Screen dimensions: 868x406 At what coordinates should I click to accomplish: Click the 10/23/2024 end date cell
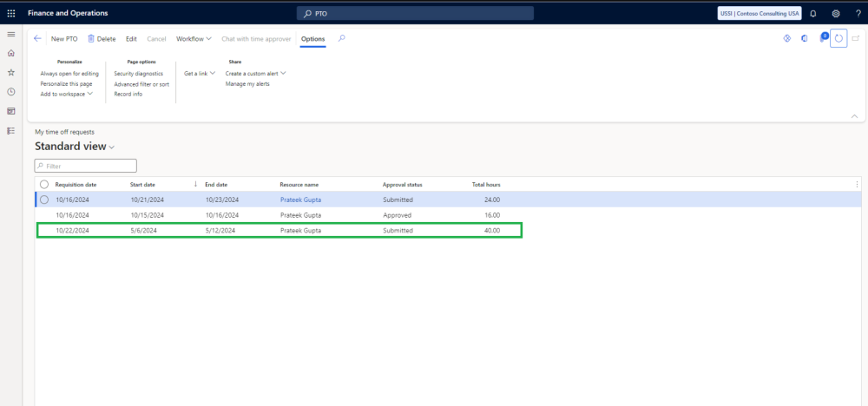pyautogui.click(x=222, y=200)
